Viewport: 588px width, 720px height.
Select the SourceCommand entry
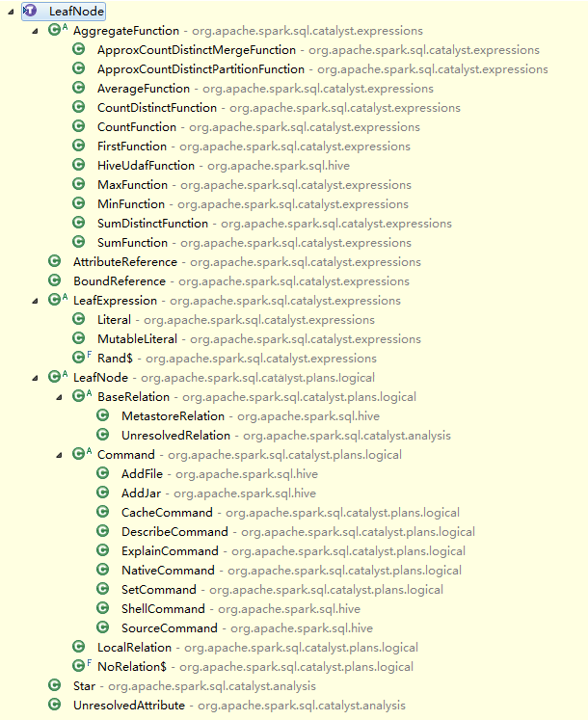pos(247,628)
